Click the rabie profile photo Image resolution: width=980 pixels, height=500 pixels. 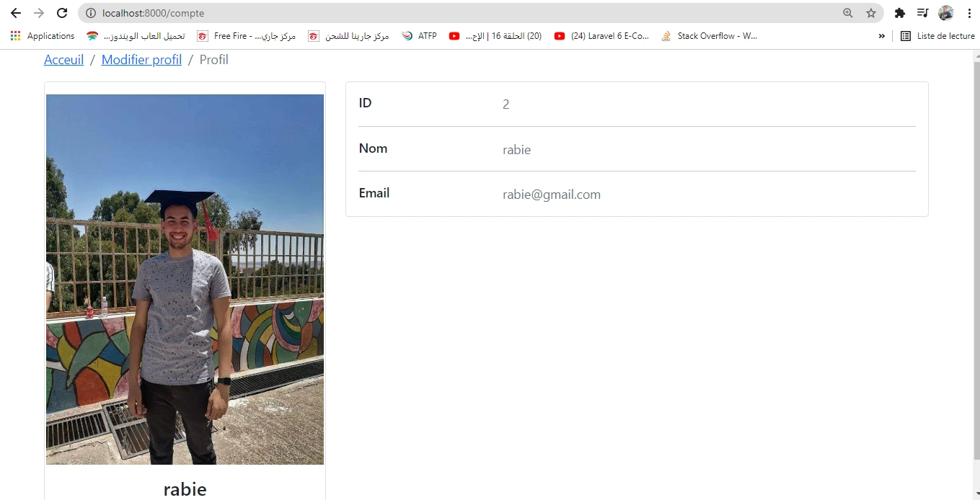tap(185, 280)
